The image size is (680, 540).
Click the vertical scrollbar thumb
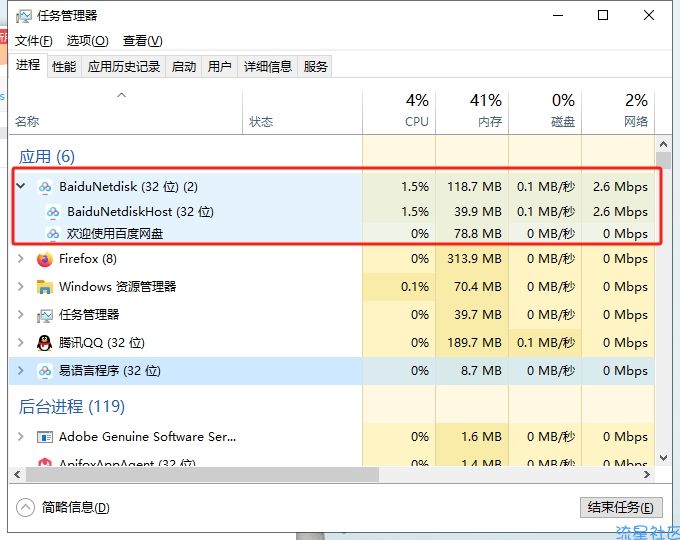tap(663, 160)
